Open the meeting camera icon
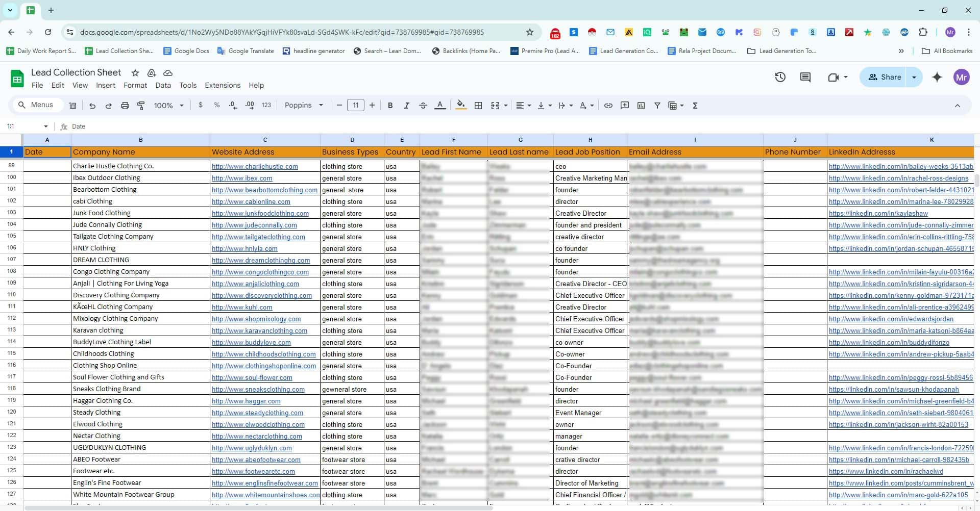Image resolution: width=980 pixels, height=511 pixels. [834, 77]
